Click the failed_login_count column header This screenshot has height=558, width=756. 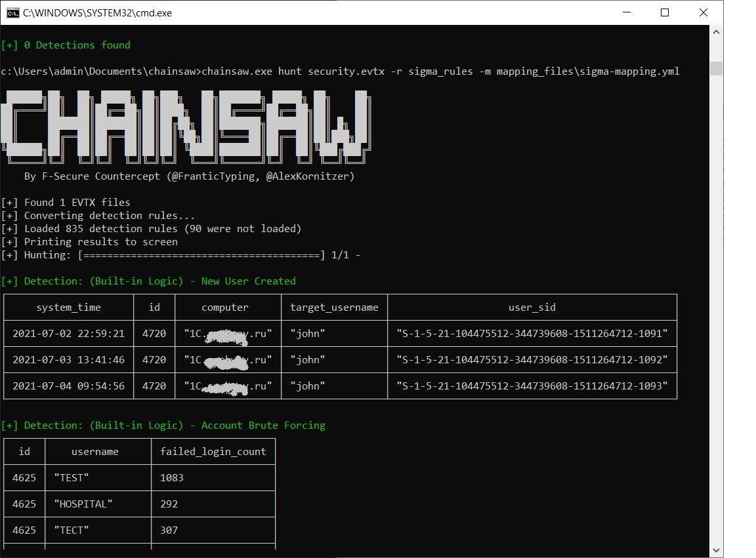tap(213, 452)
